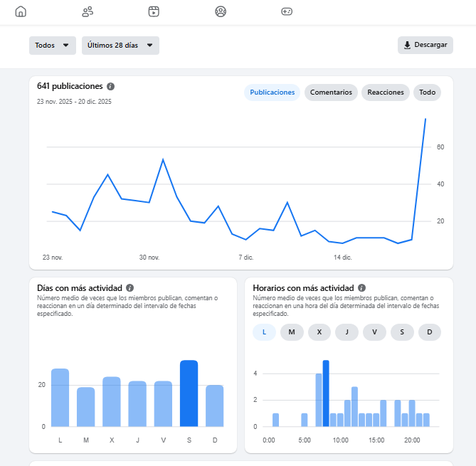Screen dimensions: 476x466
Task: Click info icon beside Horarios con más actividad
Action: pos(362,288)
